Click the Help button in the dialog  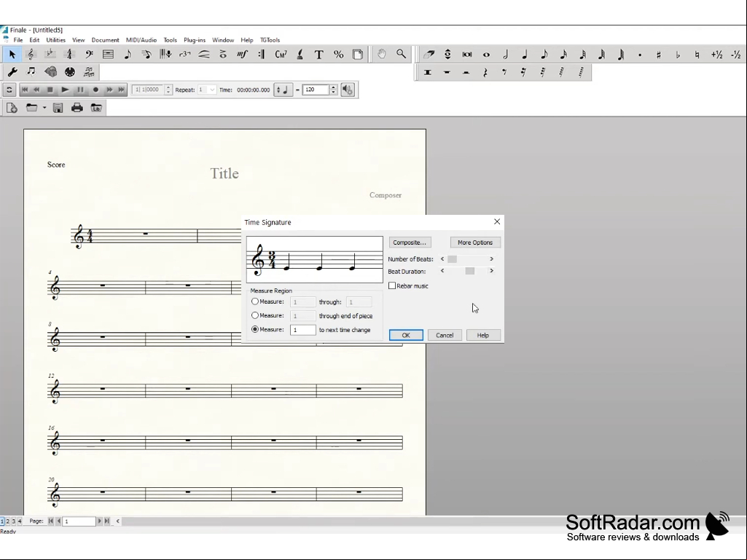[483, 335]
